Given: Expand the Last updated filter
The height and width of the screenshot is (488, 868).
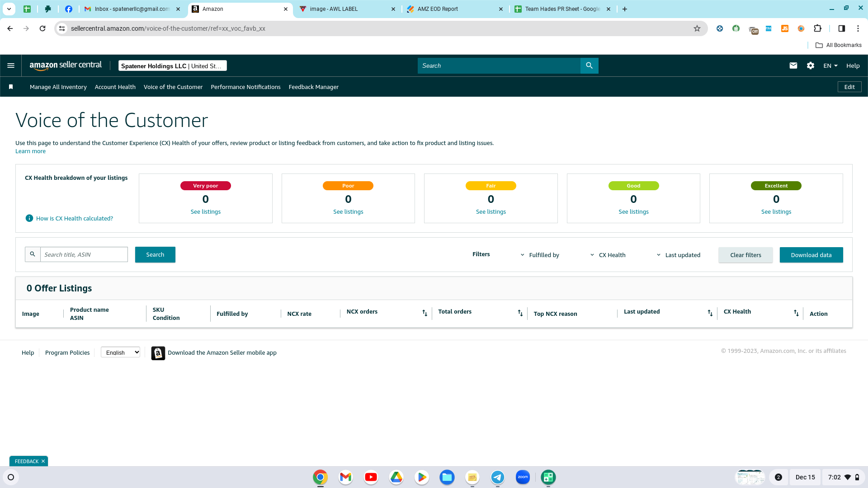Looking at the screenshot, I should click(678, 255).
